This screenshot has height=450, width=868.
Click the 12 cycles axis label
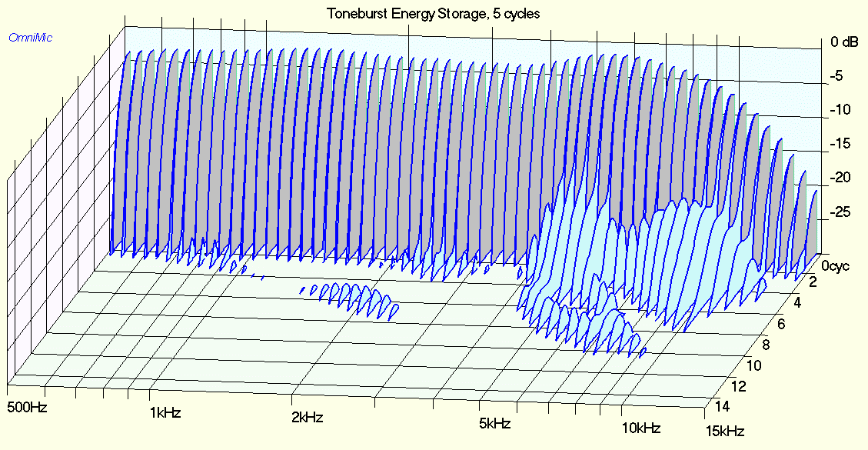pyautogui.click(x=739, y=385)
